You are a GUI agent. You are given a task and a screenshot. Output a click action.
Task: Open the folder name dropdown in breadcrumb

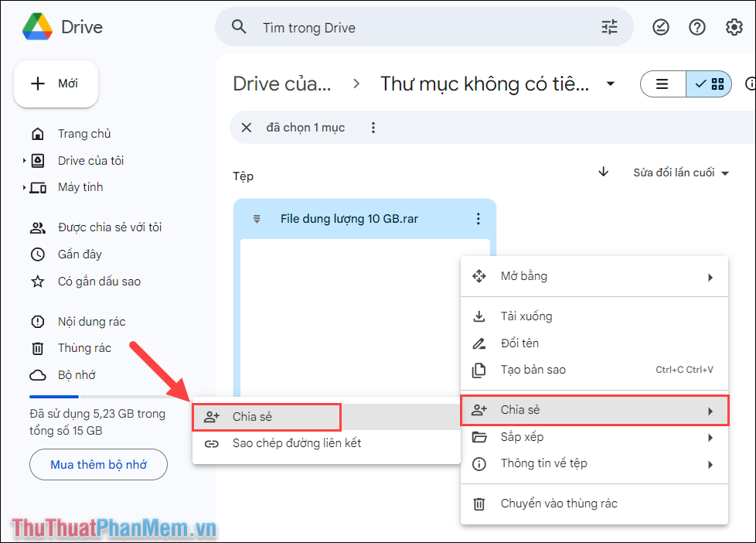(611, 84)
